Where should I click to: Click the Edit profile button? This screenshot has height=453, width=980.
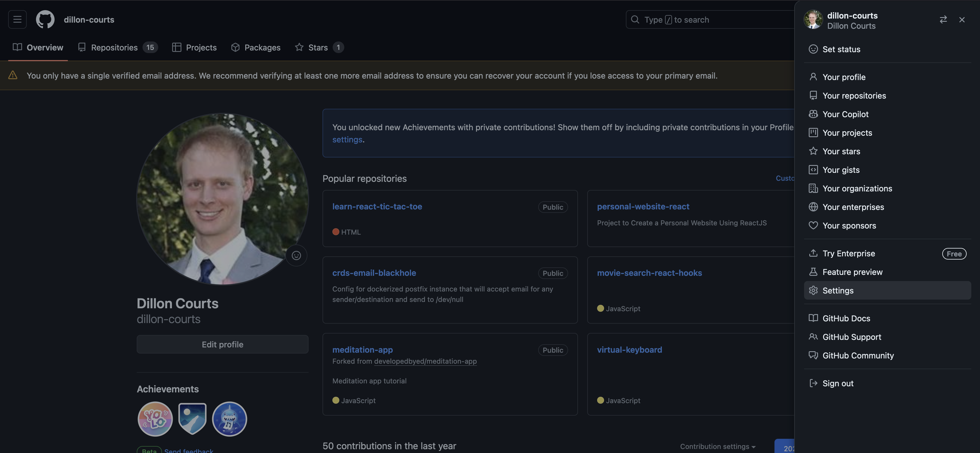[x=222, y=344]
